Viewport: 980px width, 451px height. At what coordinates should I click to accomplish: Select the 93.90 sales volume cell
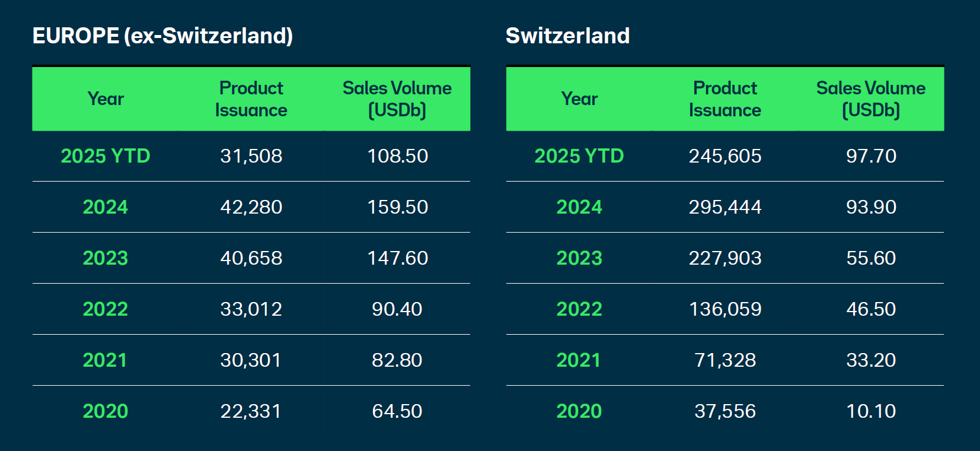[871, 207]
